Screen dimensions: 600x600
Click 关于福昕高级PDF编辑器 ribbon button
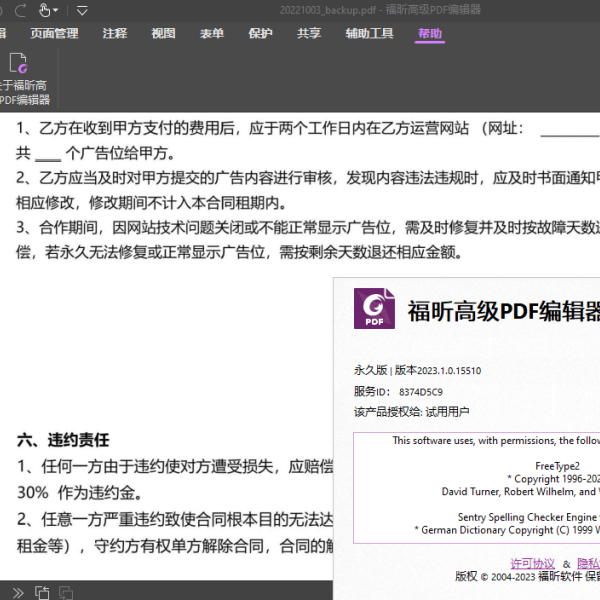pos(24,79)
